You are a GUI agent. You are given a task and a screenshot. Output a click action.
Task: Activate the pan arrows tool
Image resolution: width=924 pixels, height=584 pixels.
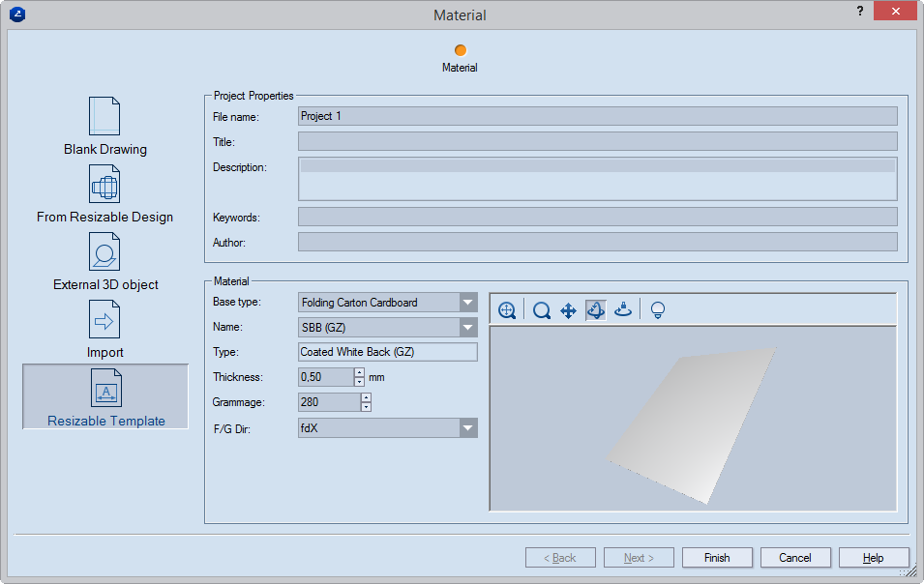pos(569,310)
